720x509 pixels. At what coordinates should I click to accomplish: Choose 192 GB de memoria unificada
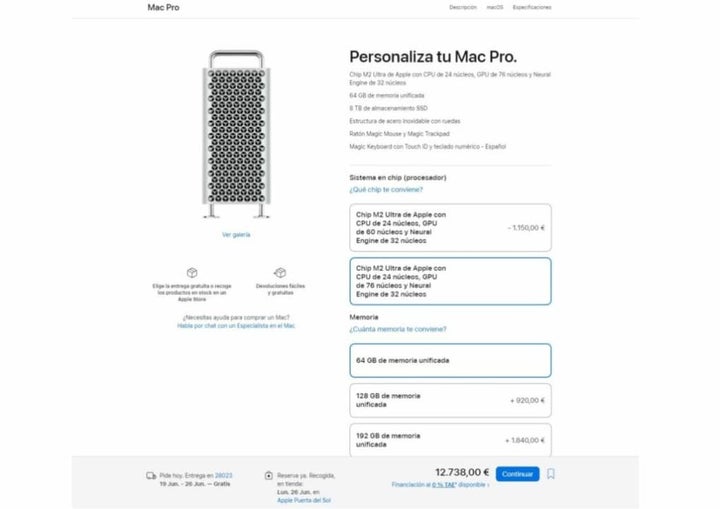click(450, 440)
